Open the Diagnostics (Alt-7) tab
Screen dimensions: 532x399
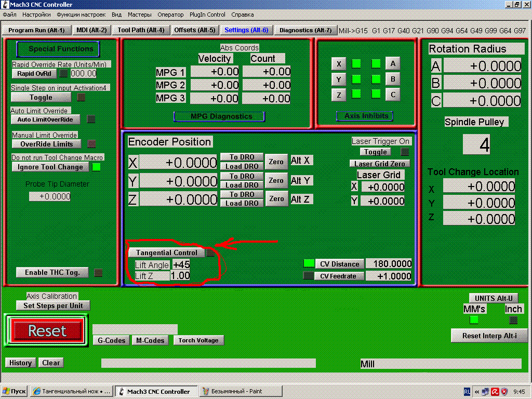click(305, 30)
